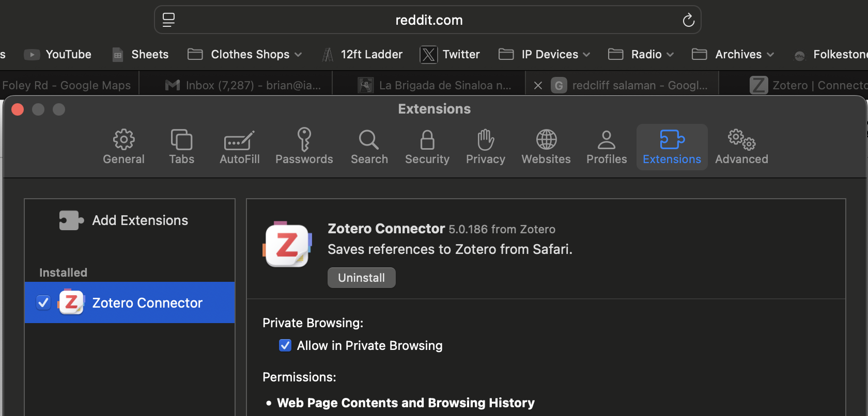Close the Extensions settings window
Viewport: 868px width, 416px height.
point(18,109)
